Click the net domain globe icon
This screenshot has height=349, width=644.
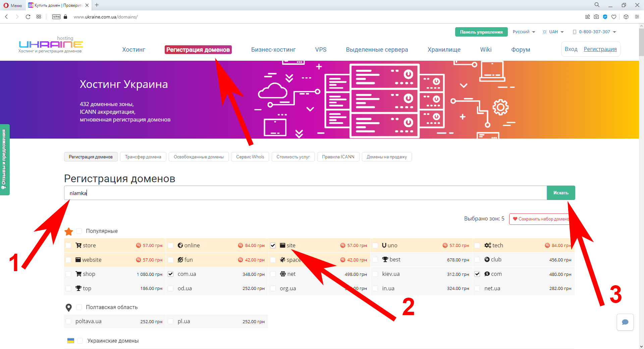pyautogui.click(x=283, y=274)
